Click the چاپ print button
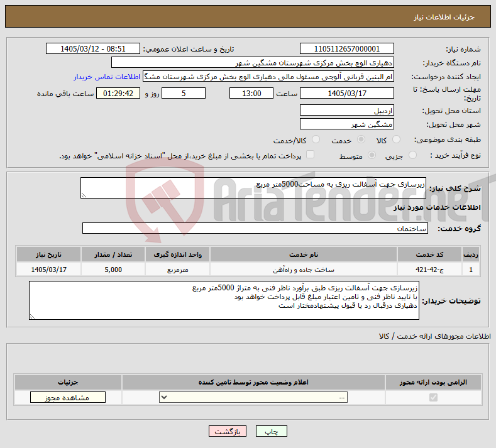Screen dimensions: 496x448 pos(272,431)
